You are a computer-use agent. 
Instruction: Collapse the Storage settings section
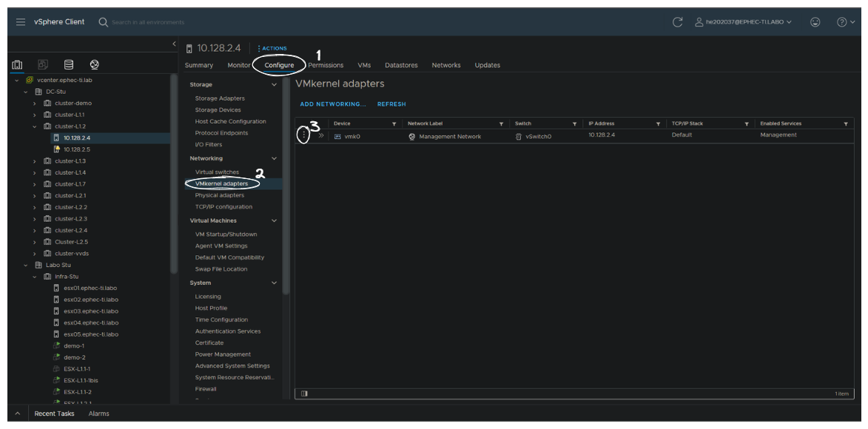[x=274, y=85]
